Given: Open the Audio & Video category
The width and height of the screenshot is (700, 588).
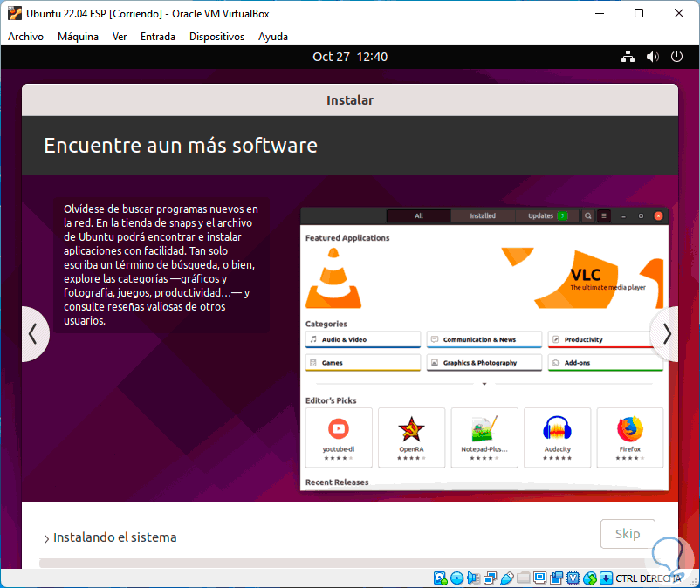Looking at the screenshot, I should (x=363, y=339).
